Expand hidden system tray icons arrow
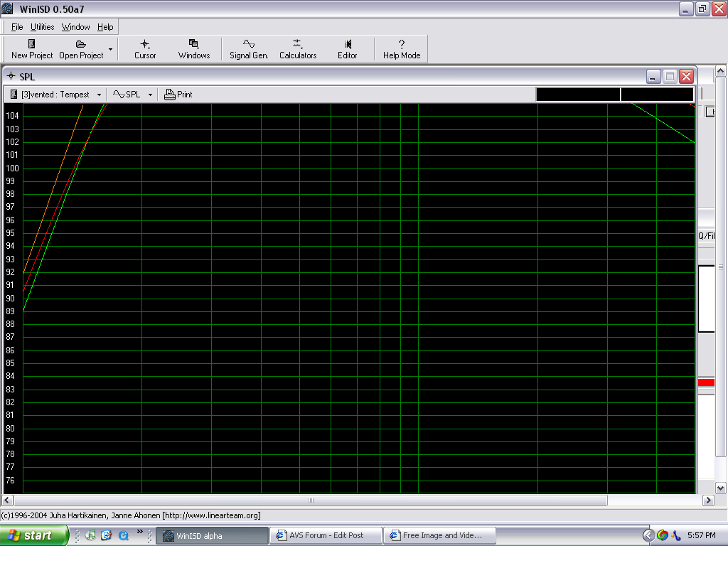The height and width of the screenshot is (563, 728). click(x=648, y=535)
